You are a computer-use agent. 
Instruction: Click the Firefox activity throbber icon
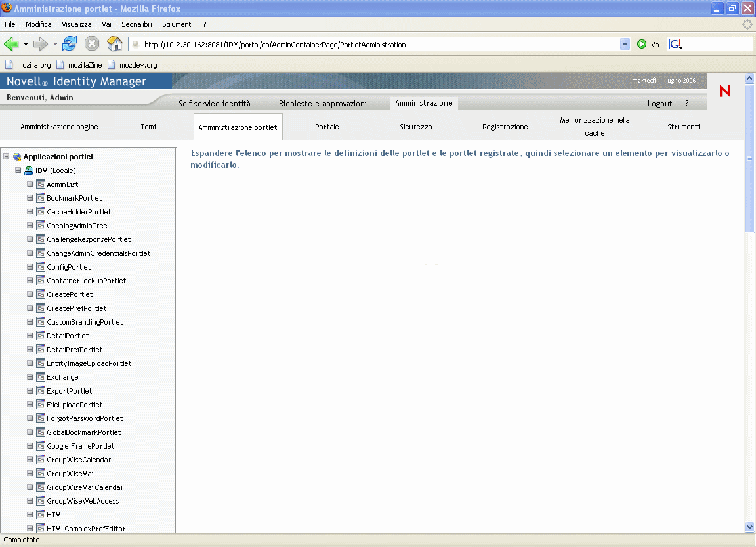(747, 24)
